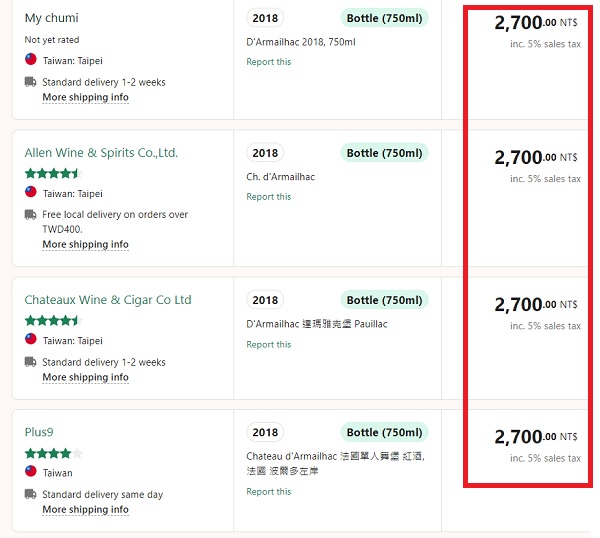Click the 2,700.00 NT$ price for Allen Wine & Spirits
Viewport: 600px width, 538px height.
pyautogui.click(x=536, y=157)
